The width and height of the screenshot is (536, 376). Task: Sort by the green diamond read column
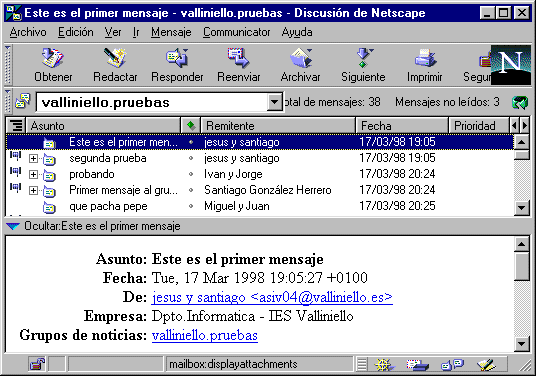click(191, 126)
